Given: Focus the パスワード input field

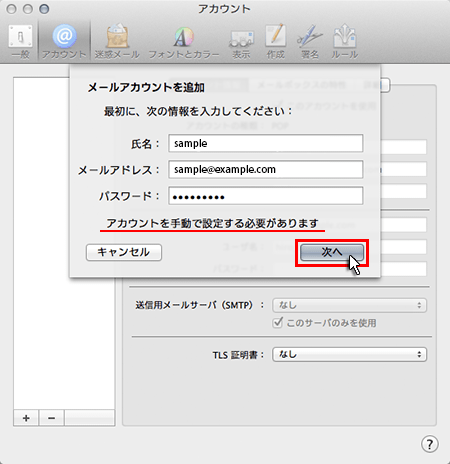Looking at the screenshot, I should pos(266,196).
